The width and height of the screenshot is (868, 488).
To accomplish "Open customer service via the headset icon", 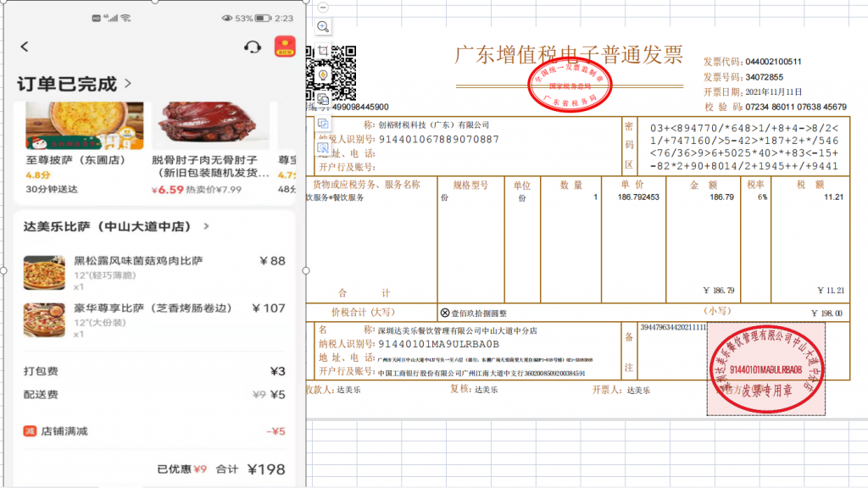I will point(252,47).
